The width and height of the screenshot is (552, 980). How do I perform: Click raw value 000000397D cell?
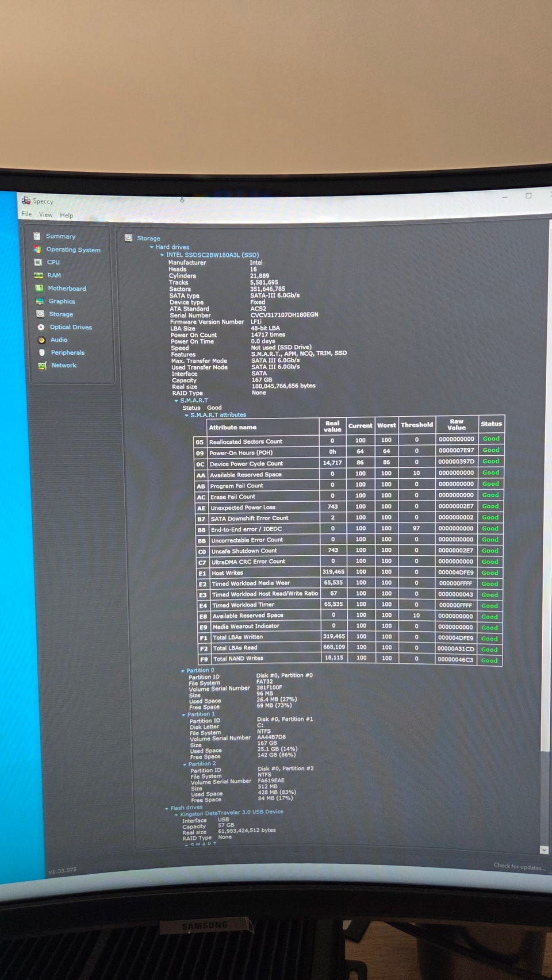pyautogui.click(x=457, y=462)
